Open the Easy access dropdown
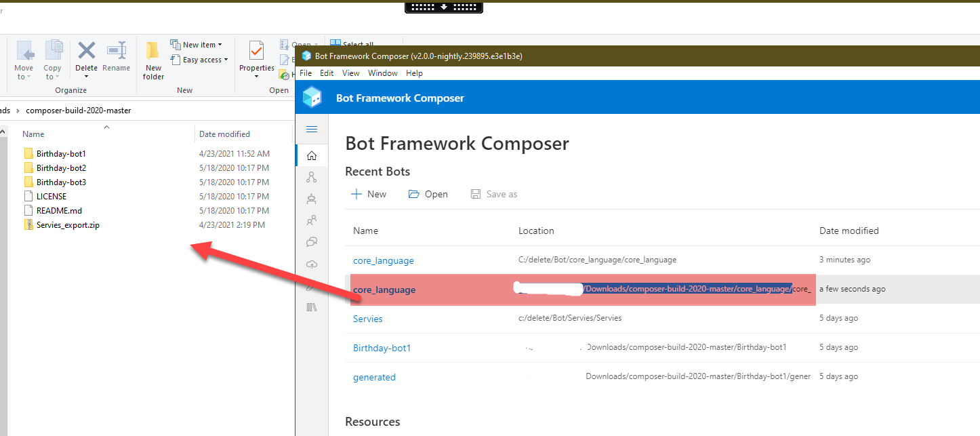Viewport: 980px width, 436px height. (199, 59)
